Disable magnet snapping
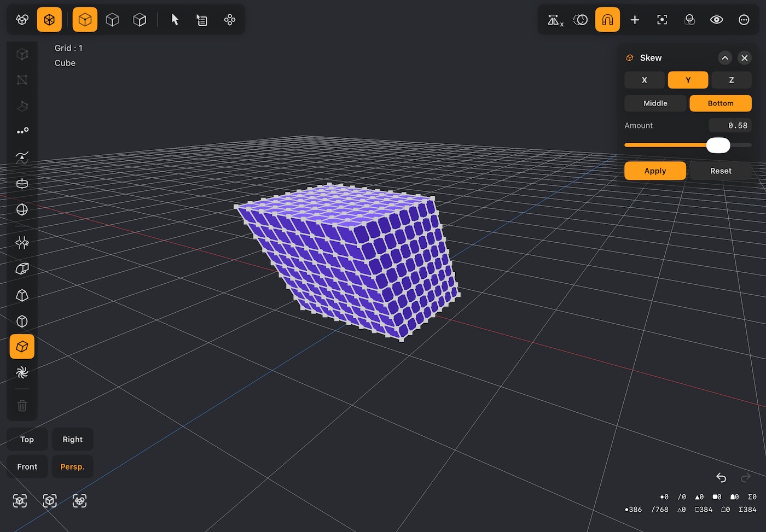The width and height of the screenshot is (766, 532). coord(607,20)
